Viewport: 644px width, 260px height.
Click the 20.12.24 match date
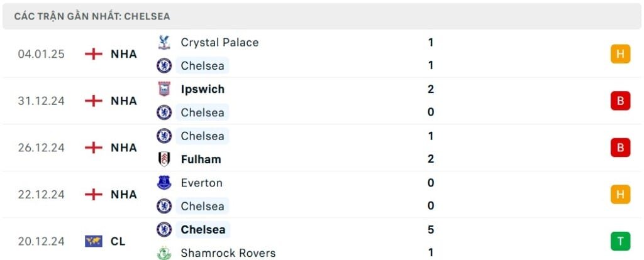pos(42,241)
